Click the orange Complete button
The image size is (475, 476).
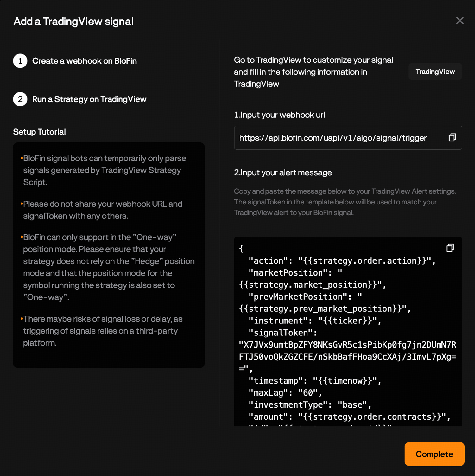[434, 454]
